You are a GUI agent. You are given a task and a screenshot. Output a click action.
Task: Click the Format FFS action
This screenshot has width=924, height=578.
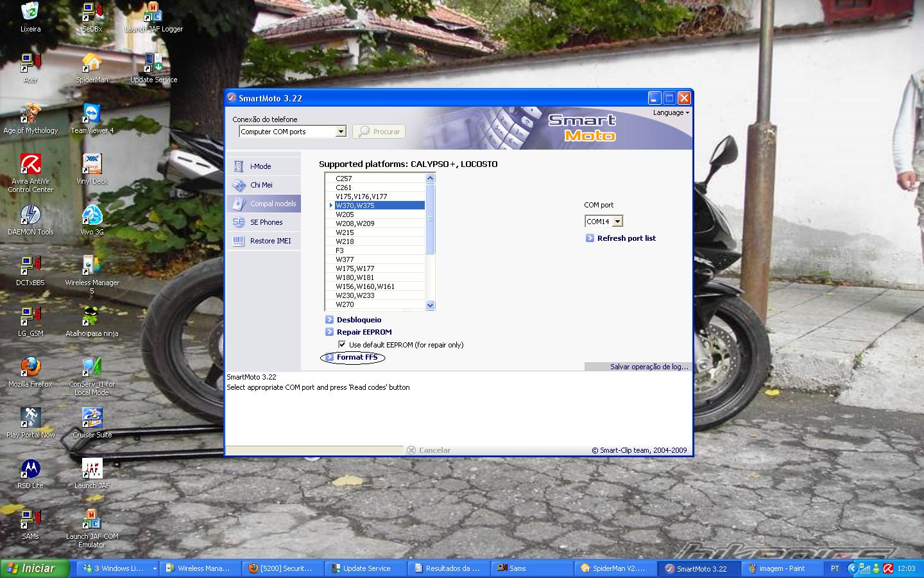[357, 357]
